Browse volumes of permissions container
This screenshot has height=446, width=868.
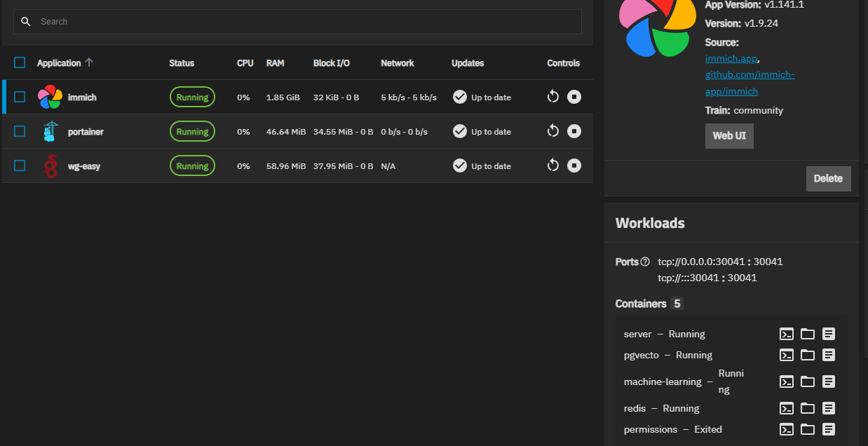click(808, 429)
